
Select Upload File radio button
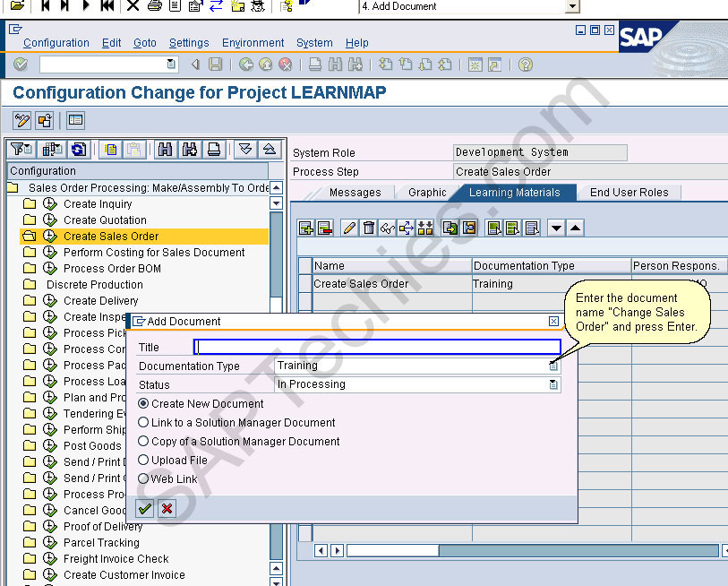(143, 460)
